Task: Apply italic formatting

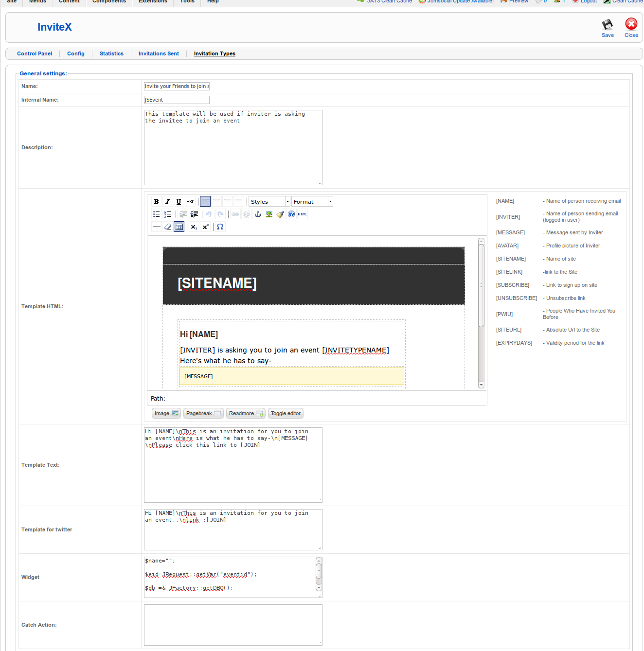Action: (x=168, y=201)
